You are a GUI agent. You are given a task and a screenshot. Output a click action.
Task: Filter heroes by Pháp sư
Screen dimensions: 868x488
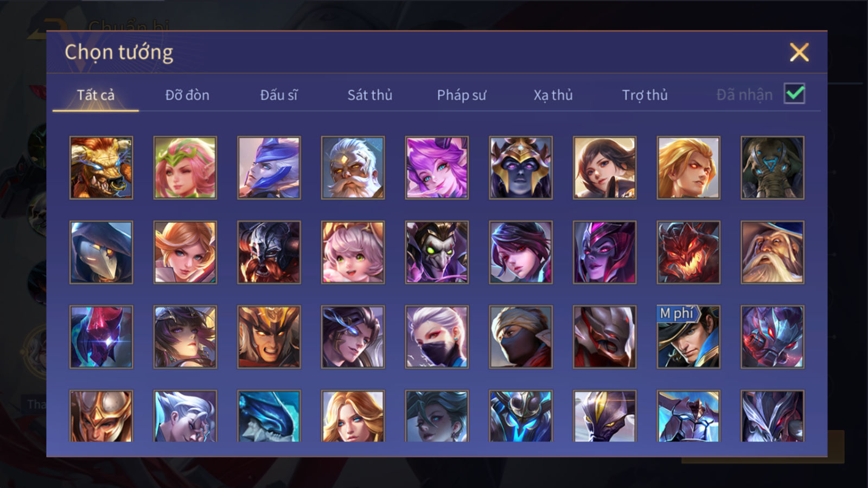[x=462, y=95]
